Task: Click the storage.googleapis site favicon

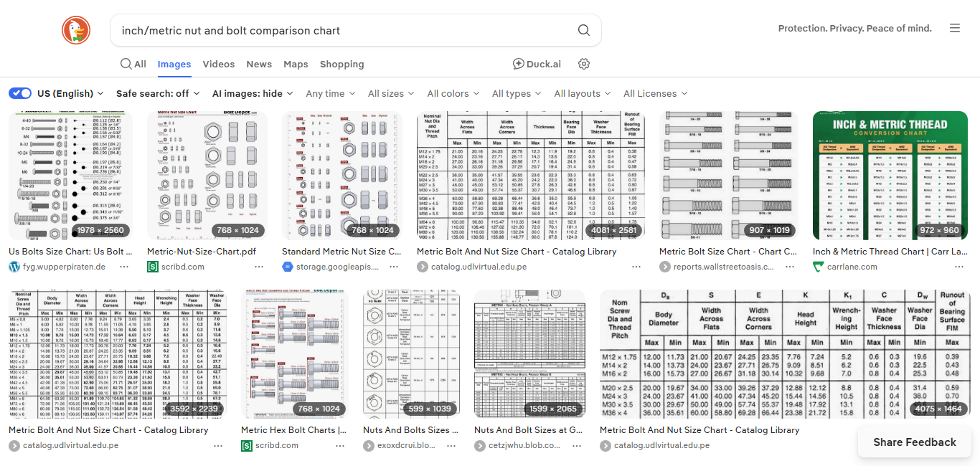Action: pos(288,267)
